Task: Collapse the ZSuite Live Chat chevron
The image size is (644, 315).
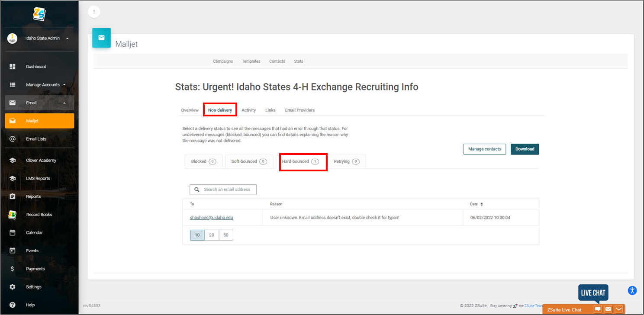Action: click(x=618, y=309)
